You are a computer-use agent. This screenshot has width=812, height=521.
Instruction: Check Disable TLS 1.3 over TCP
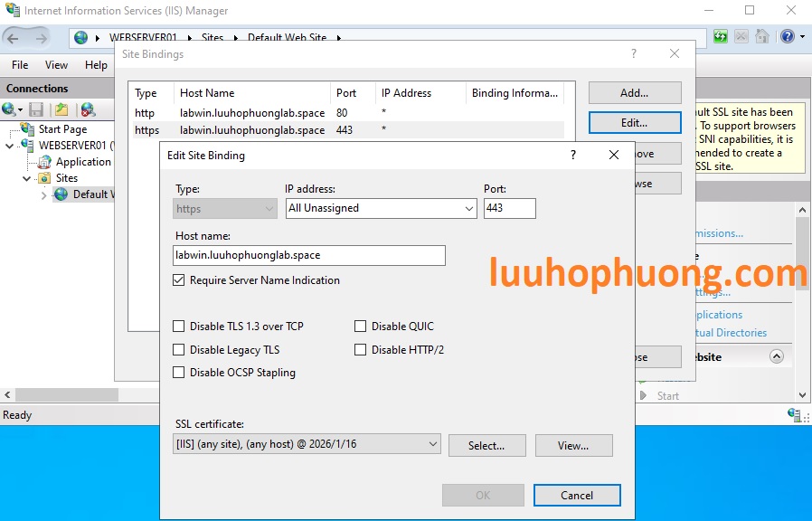pyautogui.click(x=178, y=326)
